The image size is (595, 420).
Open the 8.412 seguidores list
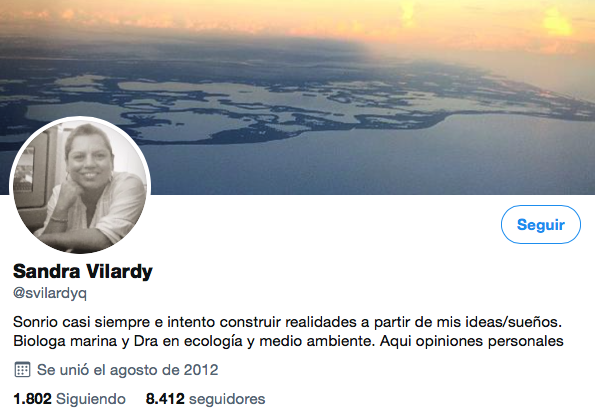(x=205, y=399)
